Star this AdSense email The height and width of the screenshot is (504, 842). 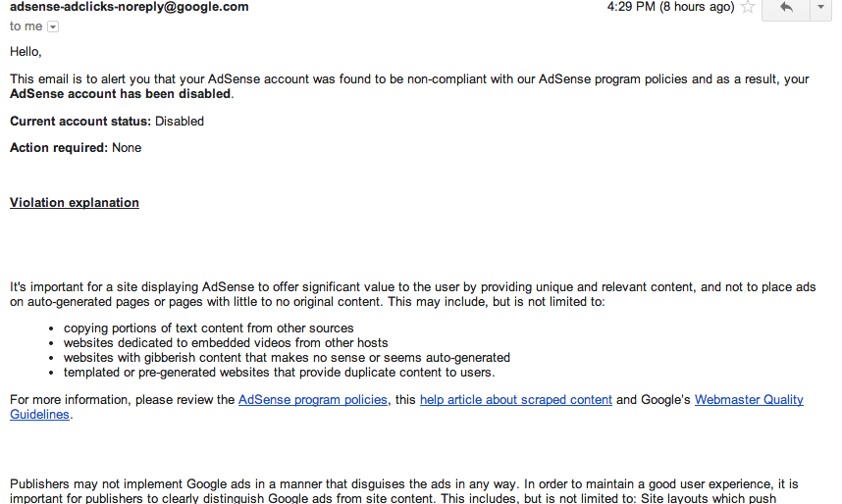pos(749,7)
